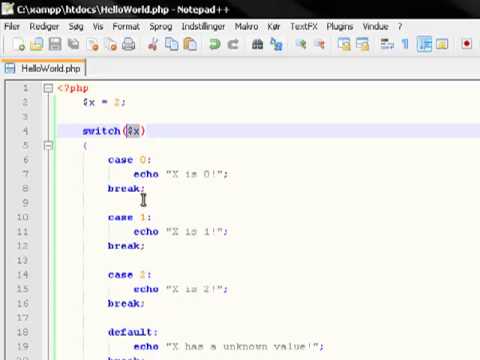The image size is (480, 360).
Task: Click the 'default:' text on line 18
Action: coord(133,332)
